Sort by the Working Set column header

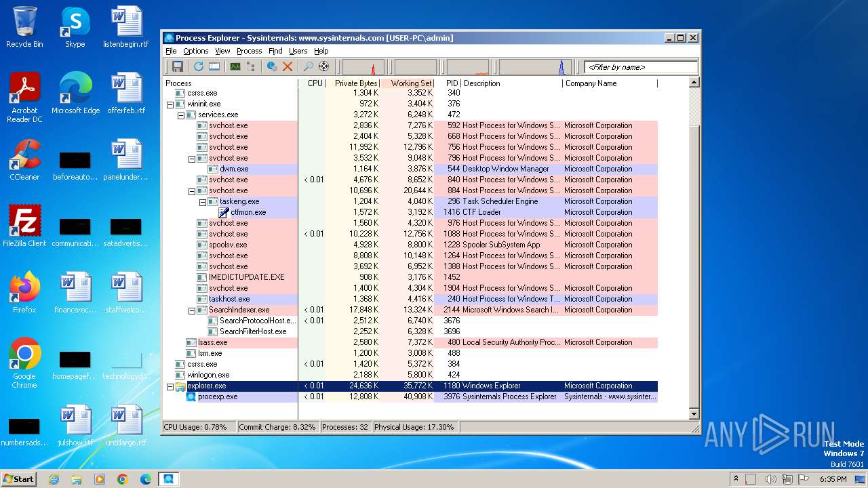407,83
